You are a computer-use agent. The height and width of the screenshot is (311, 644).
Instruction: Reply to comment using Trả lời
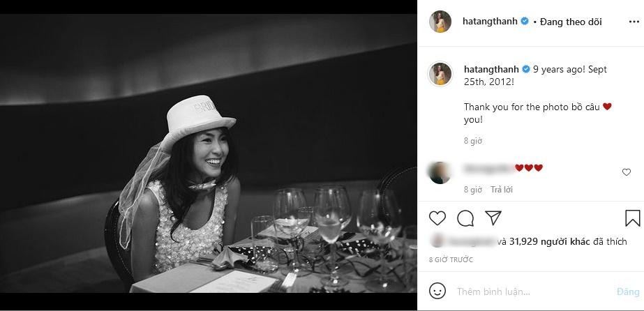pos(501,190)
